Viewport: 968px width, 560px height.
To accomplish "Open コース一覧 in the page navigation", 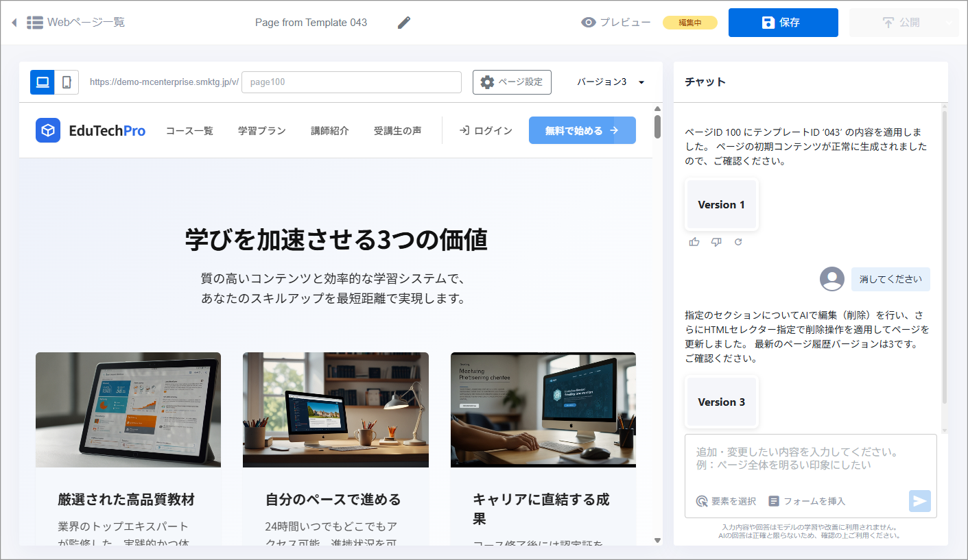I will (189, 131).
